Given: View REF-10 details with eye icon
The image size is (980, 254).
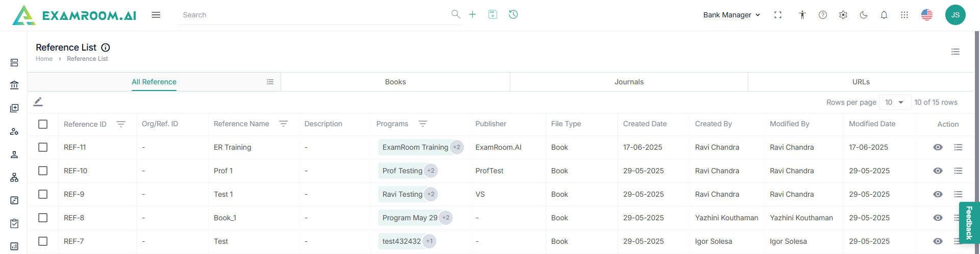Looking at the screenshot, I should tap(938, 171).
